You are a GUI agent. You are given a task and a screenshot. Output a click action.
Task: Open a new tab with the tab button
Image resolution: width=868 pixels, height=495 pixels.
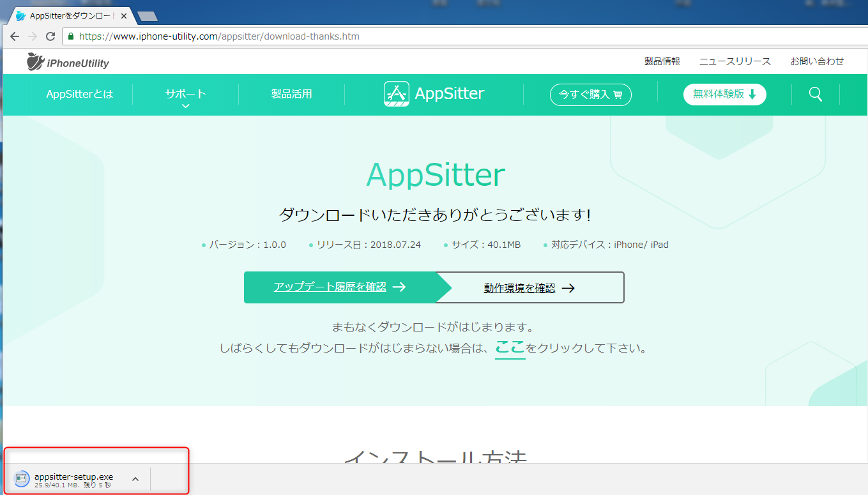(x=148, y=16)
